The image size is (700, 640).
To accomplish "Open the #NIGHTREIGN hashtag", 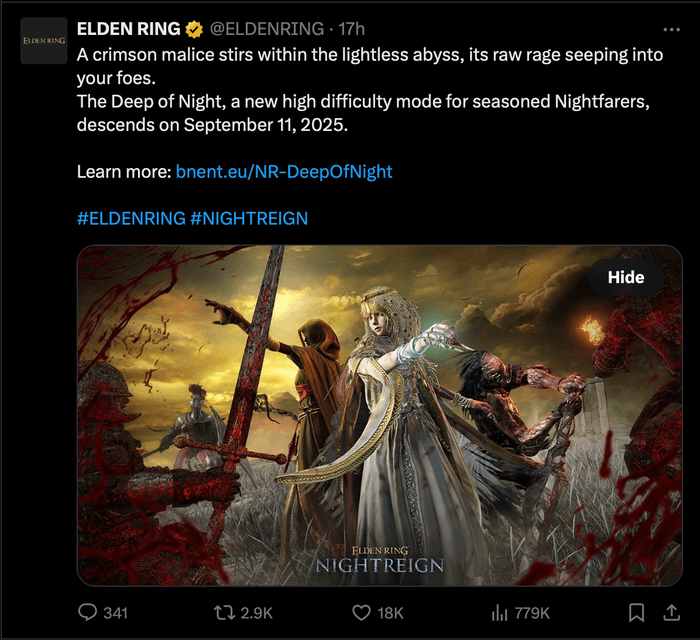I will click(x=249, y=218).
